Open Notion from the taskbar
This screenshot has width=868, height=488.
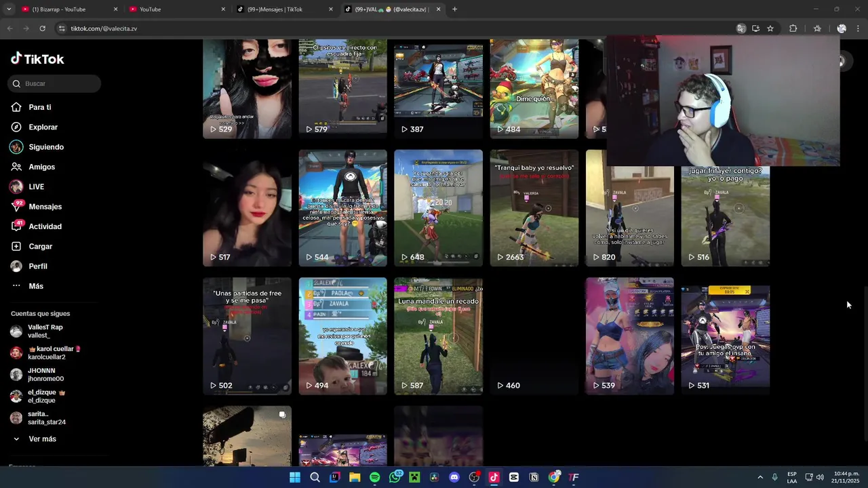point(534,477)
